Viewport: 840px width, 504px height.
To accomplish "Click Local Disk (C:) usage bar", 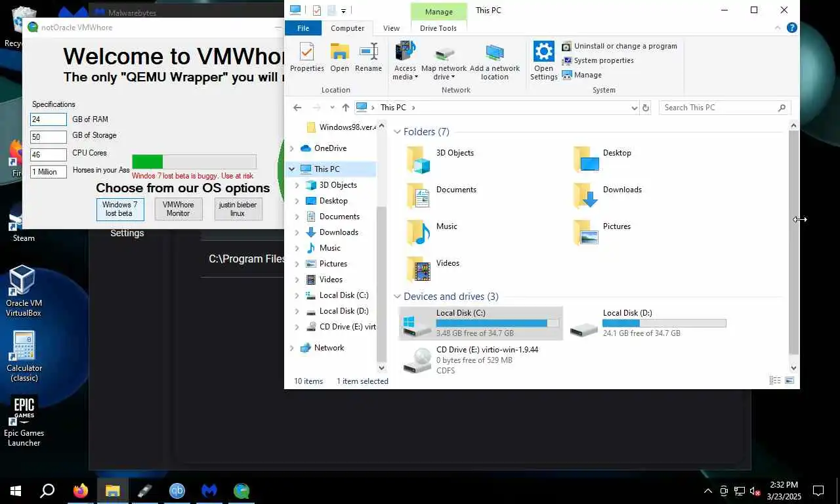I will click(497, 323).
